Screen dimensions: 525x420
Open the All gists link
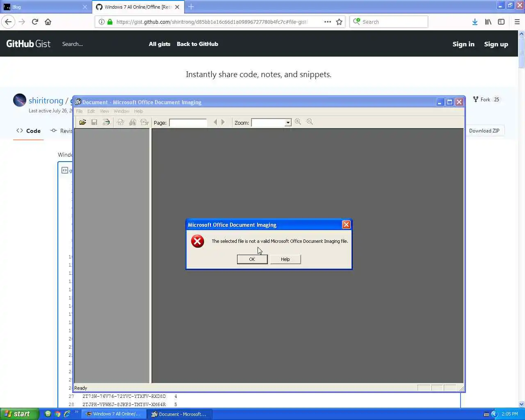(x=160, y=44)
